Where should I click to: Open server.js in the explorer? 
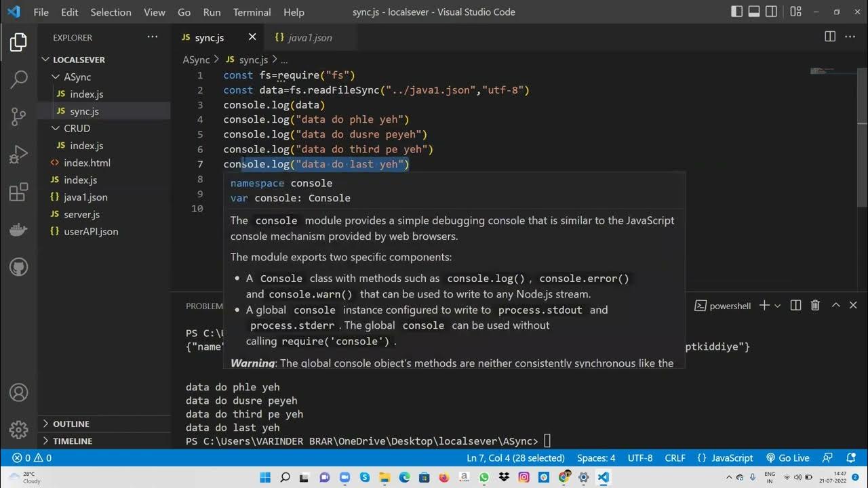tap(104, 214)
